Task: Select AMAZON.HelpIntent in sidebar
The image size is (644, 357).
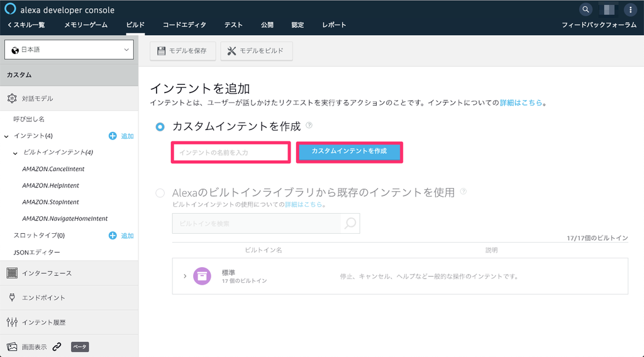Action: pos(50,185)
